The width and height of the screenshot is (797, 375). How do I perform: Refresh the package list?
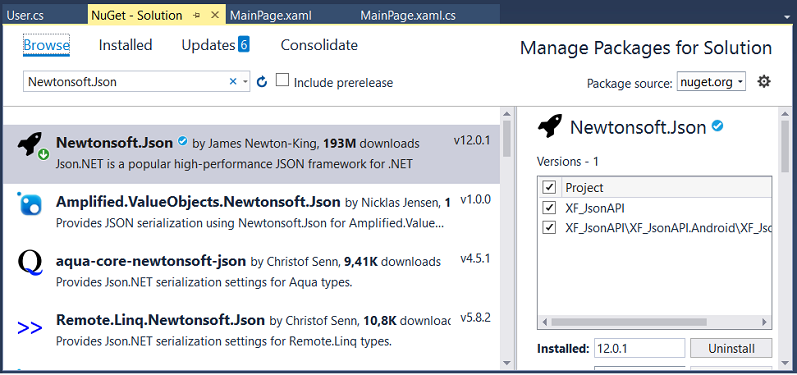click(262, 82)
